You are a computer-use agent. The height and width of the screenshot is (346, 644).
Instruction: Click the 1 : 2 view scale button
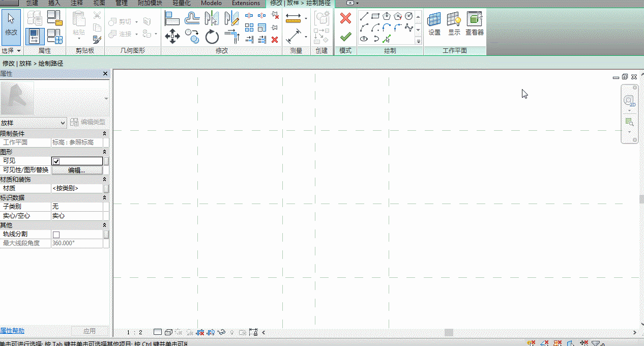pos(135,332)
